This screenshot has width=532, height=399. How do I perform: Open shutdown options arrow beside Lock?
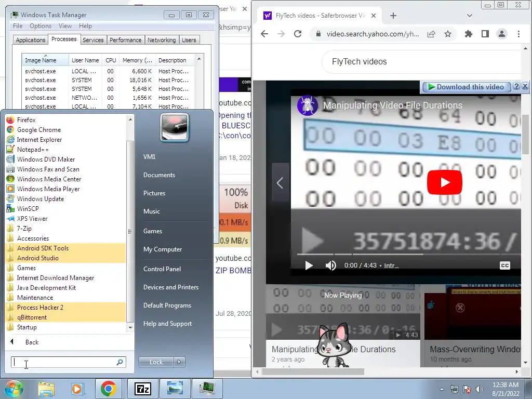tap(179, 362)
